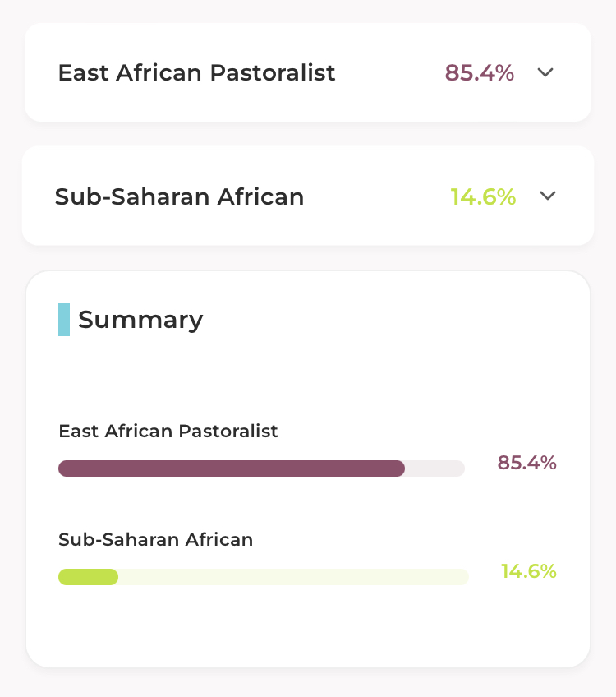Expand the Sub-Saharan African chevron

pyautogui.click(x=548, y=196)
